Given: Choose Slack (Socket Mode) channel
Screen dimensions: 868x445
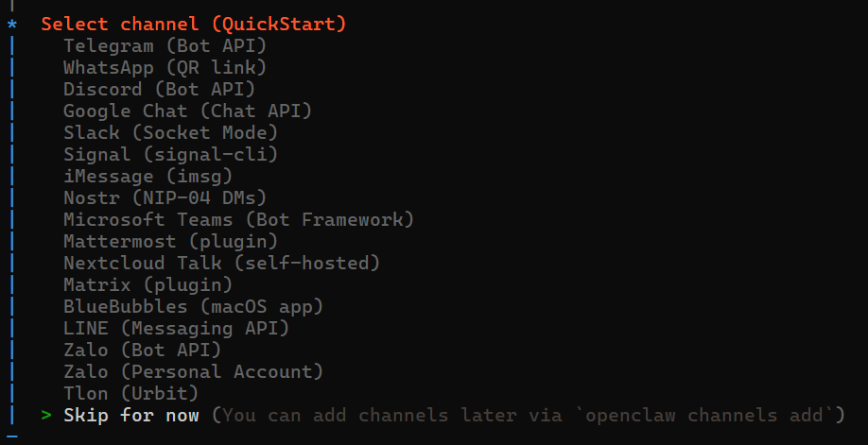Looking at the screenshot, I should tap(170, 133).
